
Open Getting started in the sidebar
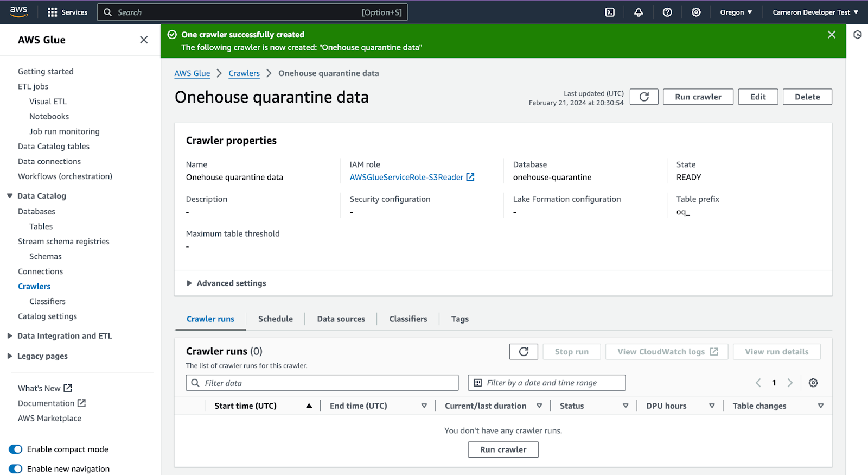(x=46, y=72)
